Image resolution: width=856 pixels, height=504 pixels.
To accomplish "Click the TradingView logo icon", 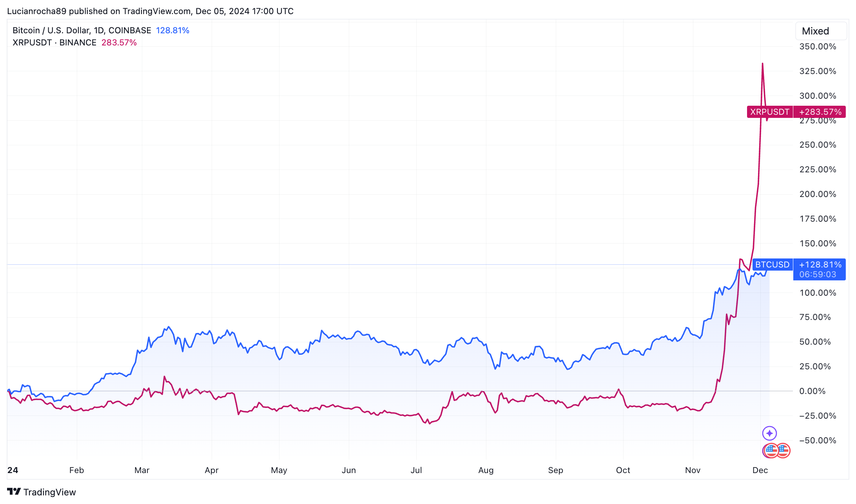I will pos(14,491).
